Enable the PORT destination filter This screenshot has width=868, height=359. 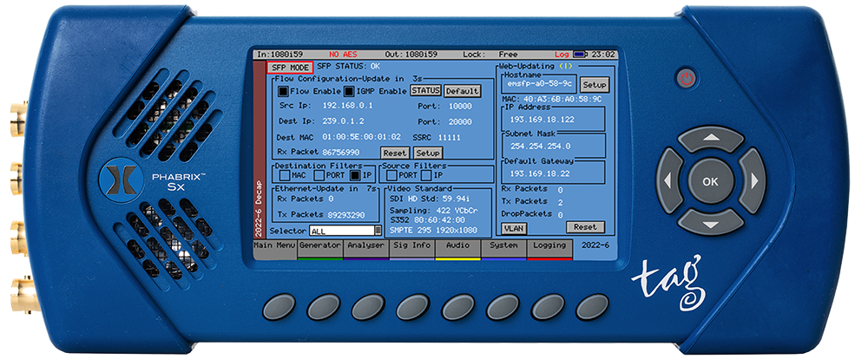point(319,176)
